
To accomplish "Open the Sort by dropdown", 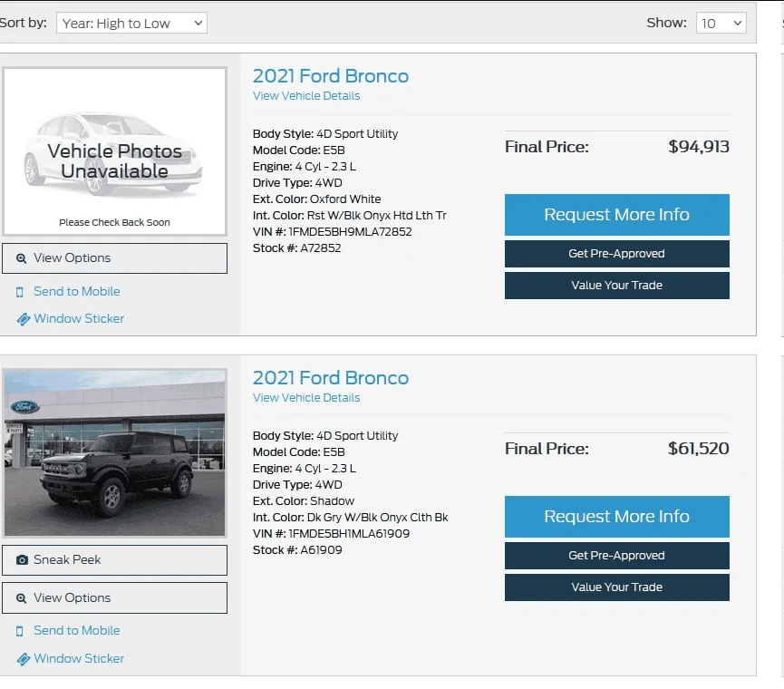I will coord(131,23).
